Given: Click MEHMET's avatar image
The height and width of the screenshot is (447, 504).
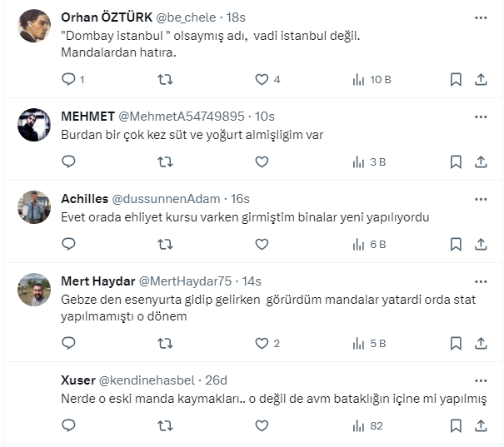Looking at the screenshot, I should pos(34,124).
